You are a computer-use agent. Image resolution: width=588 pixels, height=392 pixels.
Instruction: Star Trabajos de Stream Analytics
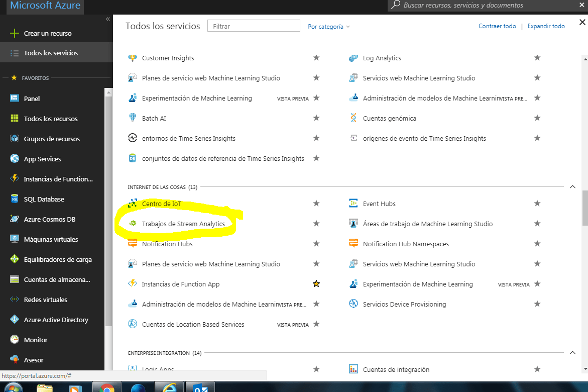click(316, 224)
